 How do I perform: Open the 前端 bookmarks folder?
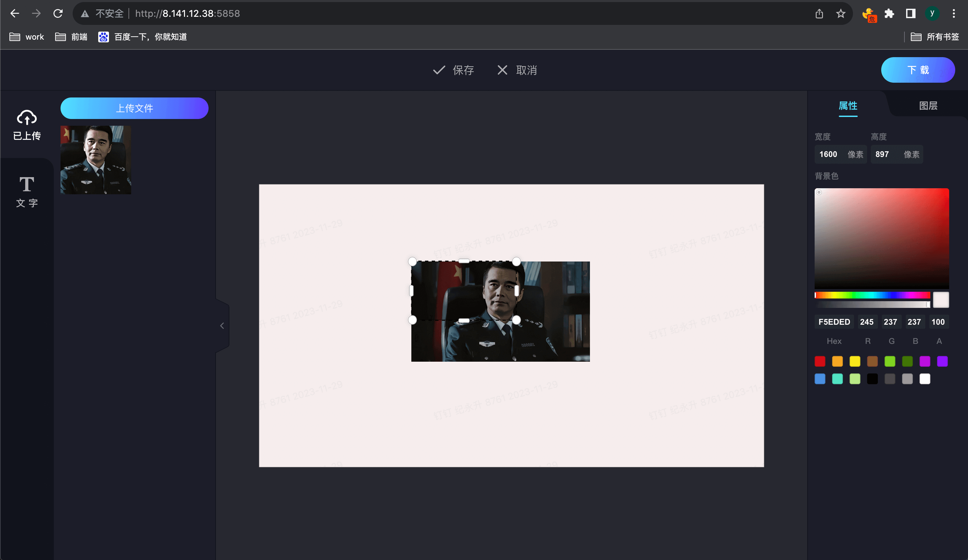(71, 37)
